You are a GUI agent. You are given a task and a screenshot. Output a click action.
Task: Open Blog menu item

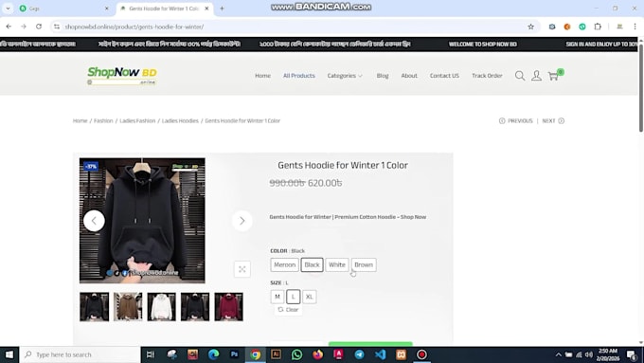click(x=383, y=76)
